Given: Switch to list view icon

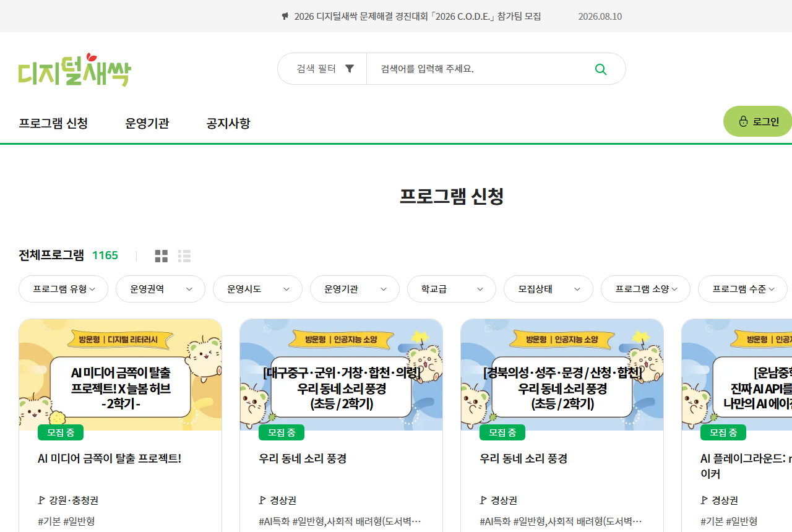Looking at the screenshot, I should (x=184, y=256).
